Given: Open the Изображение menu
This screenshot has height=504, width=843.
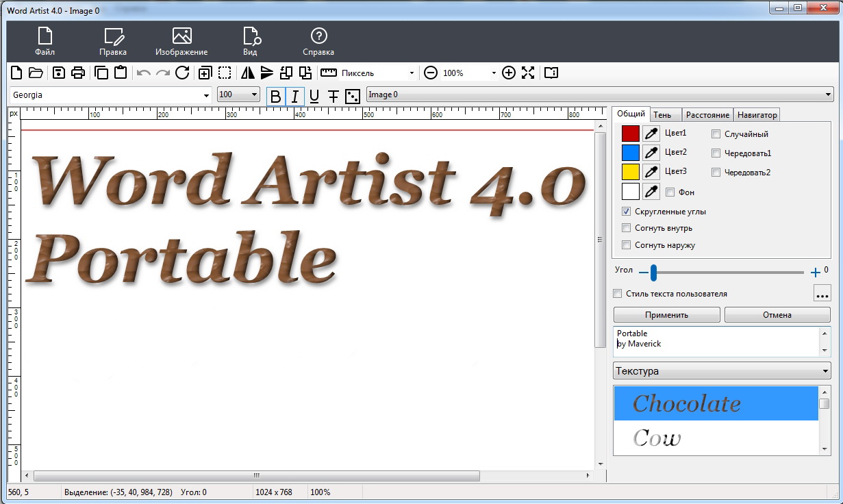Looking at the screenshot, I should click(x=181, y=42).
